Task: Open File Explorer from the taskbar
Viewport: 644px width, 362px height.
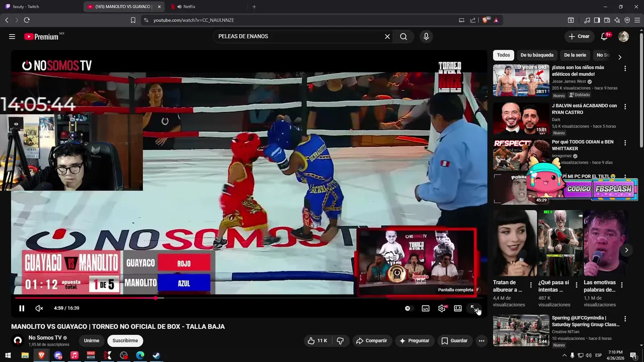Action: tap(25, 355)
